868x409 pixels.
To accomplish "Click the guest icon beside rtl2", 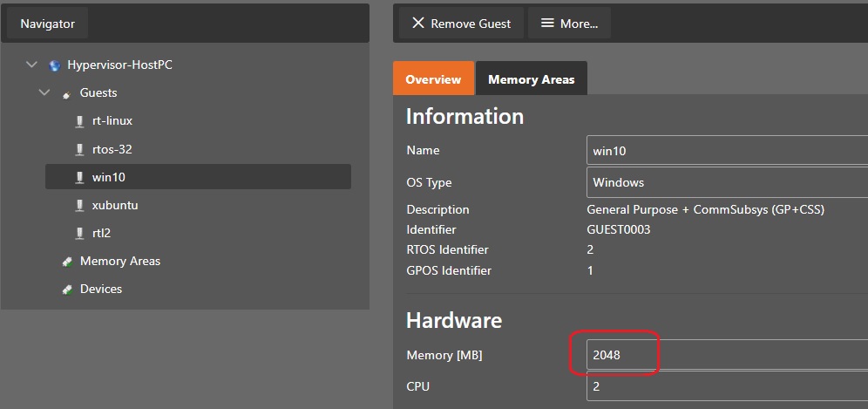I will tap(79, 234).
